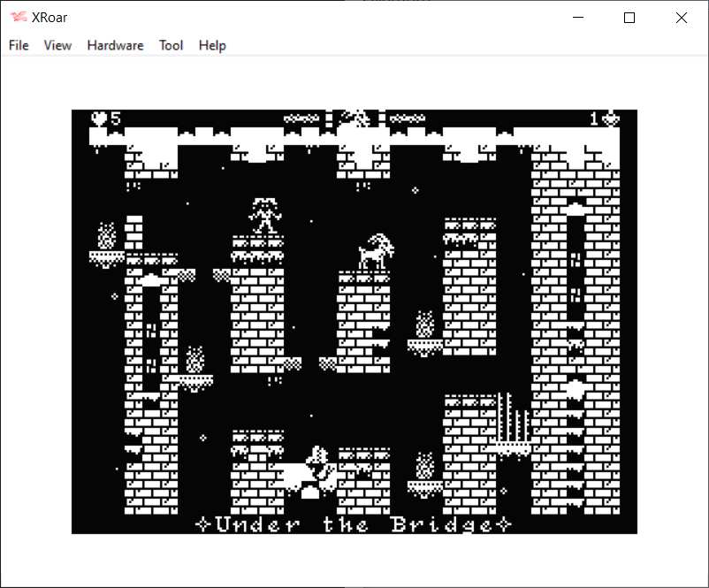The image size is (709, 588).
Task: Click the figure on the bridge at top
Action: tap(355, 118)
